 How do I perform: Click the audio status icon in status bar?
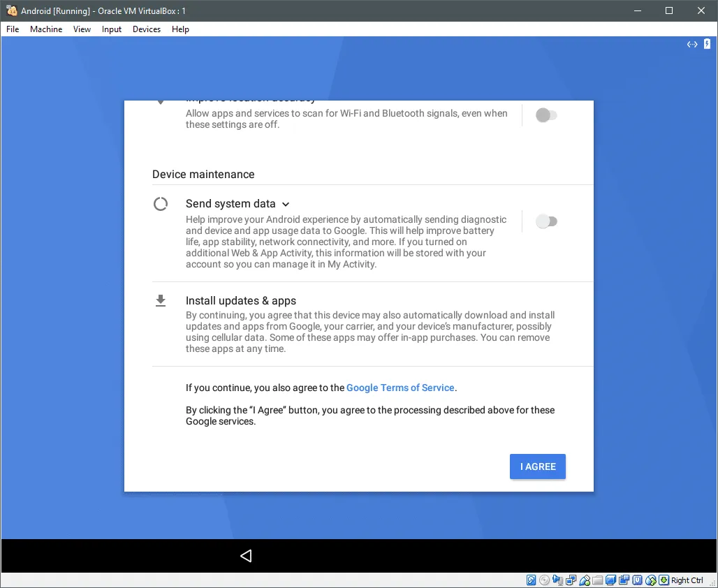point(557,580)
